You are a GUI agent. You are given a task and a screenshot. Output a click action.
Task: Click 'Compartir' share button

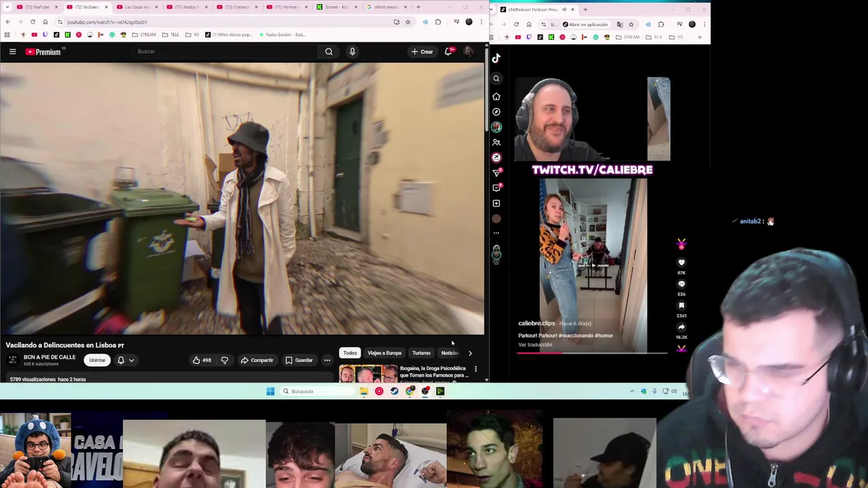(257, 361)
